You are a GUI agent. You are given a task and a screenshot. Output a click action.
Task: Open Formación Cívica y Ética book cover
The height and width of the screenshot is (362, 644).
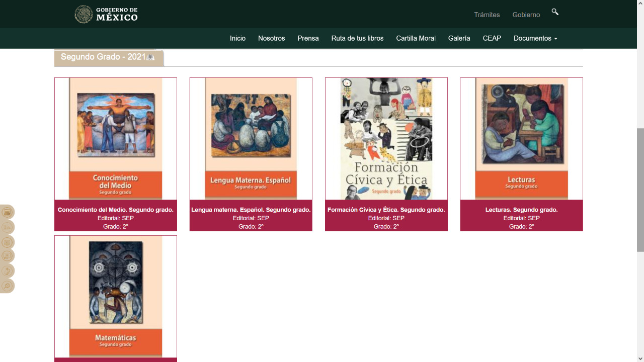386,139
